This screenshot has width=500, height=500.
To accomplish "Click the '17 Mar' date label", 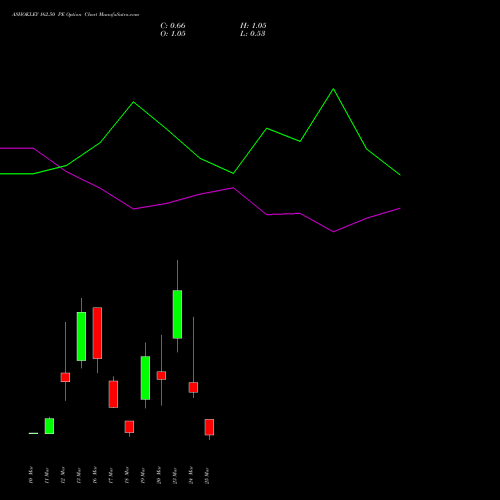I will click(111, 475).
